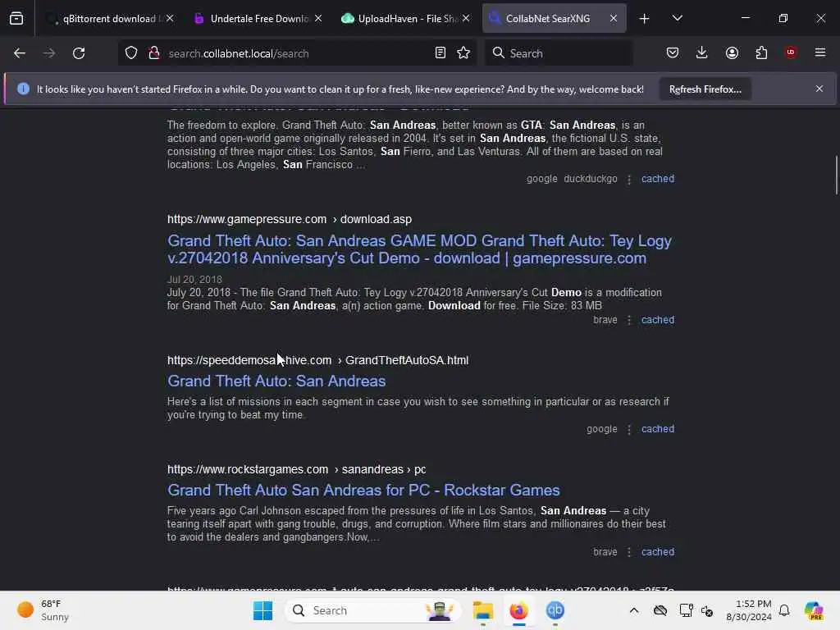Toggle reader view in address bar

click(441, 53)
